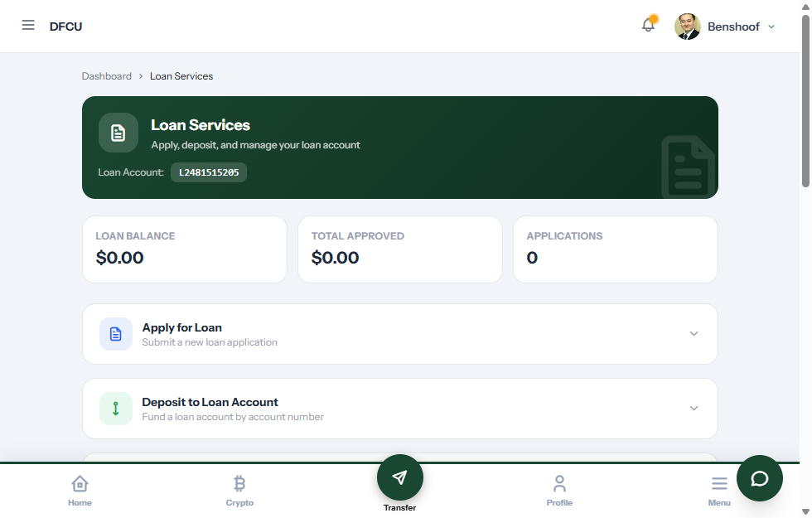The width and height of the screenshot is (812, 518).
Task: Open the notifications bell
Action: [x=648, y=25]
